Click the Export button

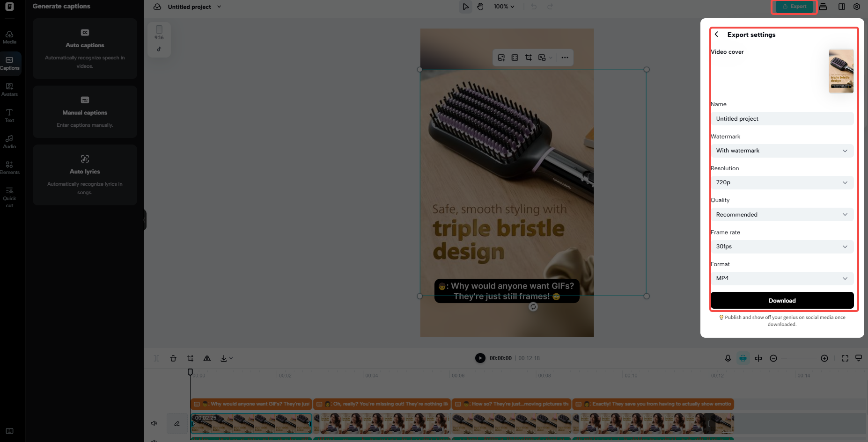pos(794,7)
